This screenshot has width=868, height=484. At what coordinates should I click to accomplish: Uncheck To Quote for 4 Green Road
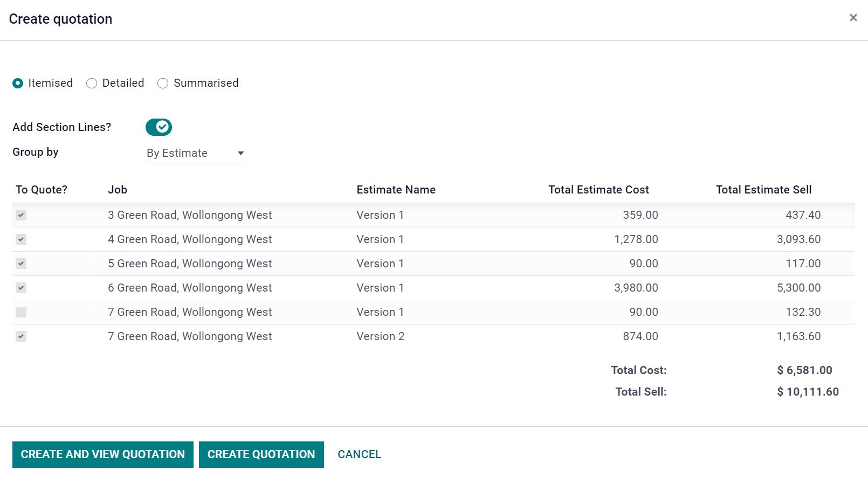[x=21, y=239]
